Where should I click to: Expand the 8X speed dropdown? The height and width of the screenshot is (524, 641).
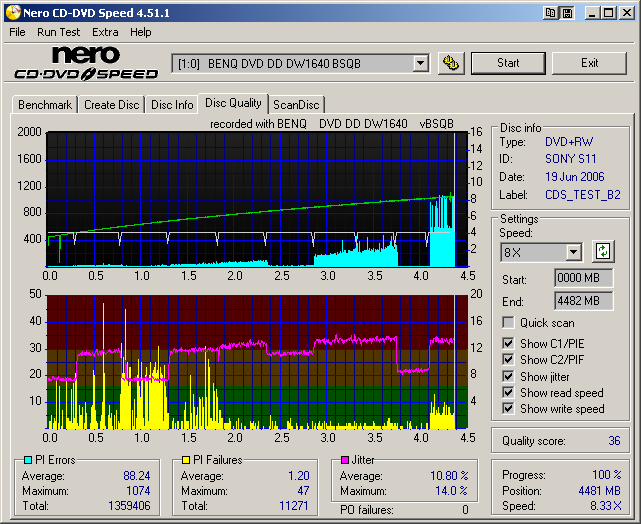tap(572, 252)
